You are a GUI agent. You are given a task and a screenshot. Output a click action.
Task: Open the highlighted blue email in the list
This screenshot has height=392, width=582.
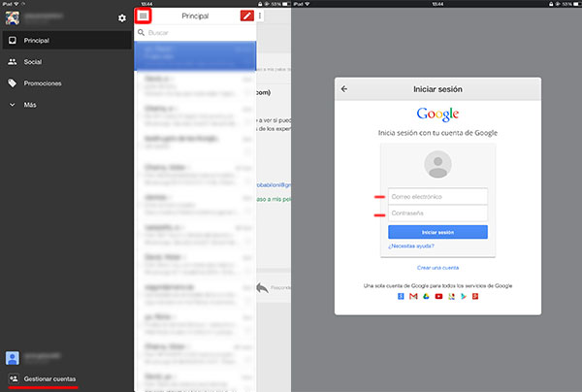(195, 55)
